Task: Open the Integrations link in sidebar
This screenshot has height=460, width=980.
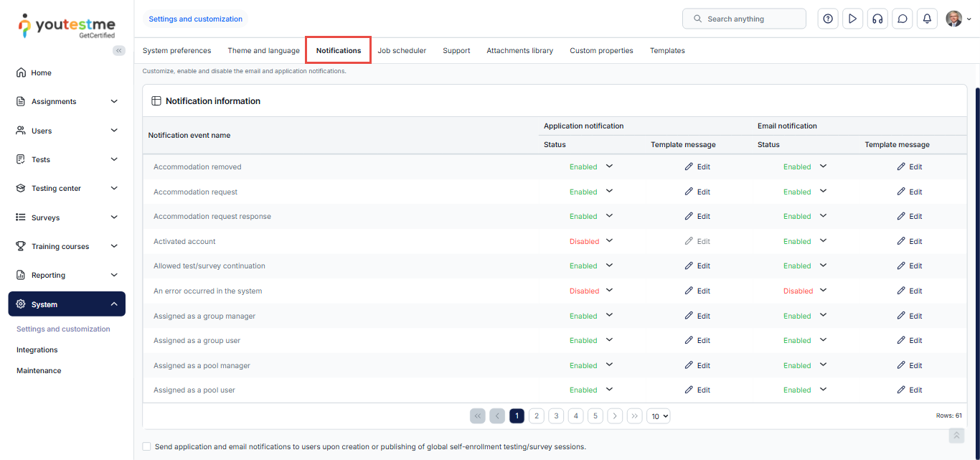Action: click(x=37, y=350)
